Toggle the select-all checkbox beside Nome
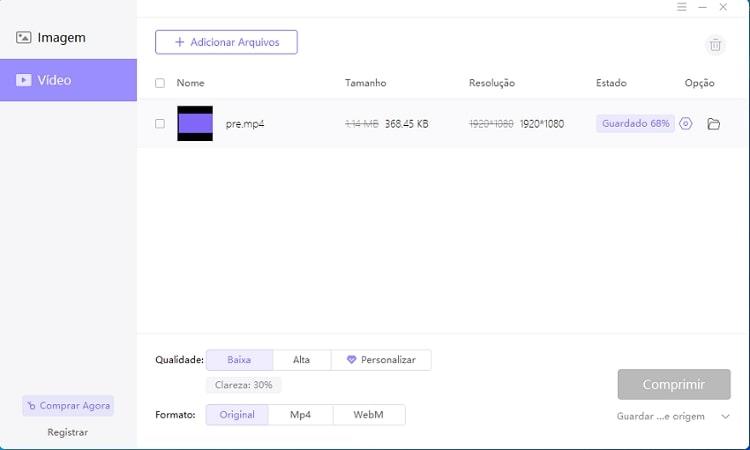The height and width of the screenshot is (450, 750). click(x=160, y=83)
